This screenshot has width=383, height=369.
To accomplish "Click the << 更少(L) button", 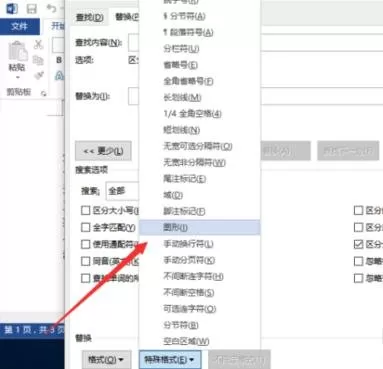I will [103, 151].
